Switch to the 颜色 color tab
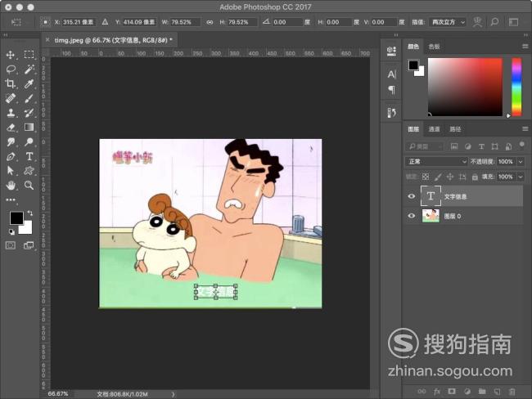The width and height of the screenshot is (532, 399). click(413, 47)
